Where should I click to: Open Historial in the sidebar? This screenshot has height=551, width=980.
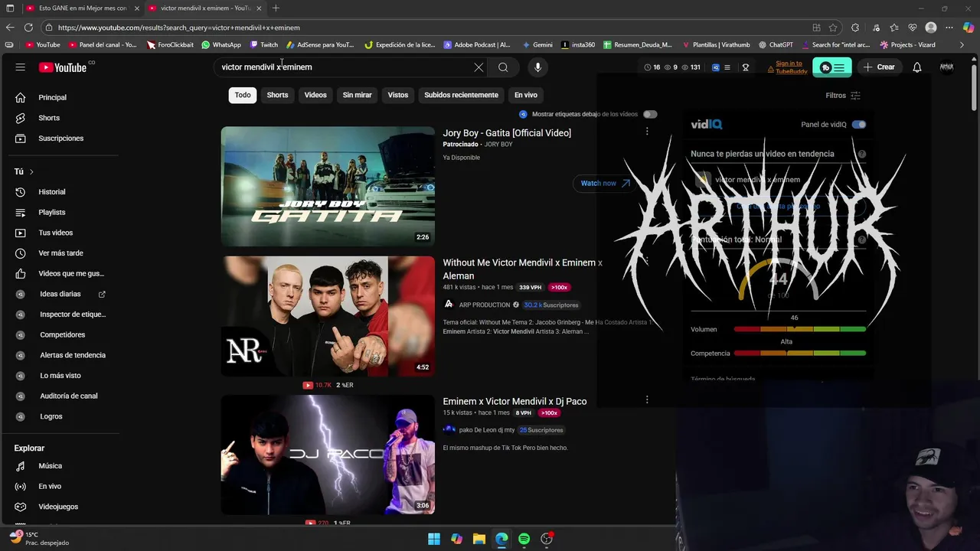51,192
